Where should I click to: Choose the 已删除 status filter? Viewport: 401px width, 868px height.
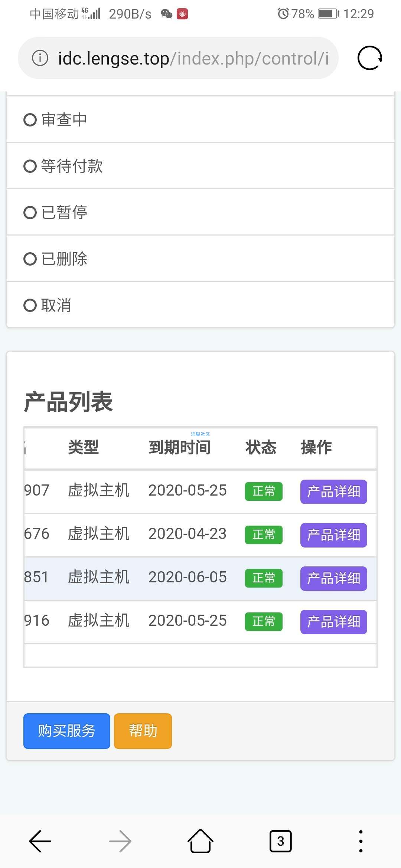click(55, 259)
